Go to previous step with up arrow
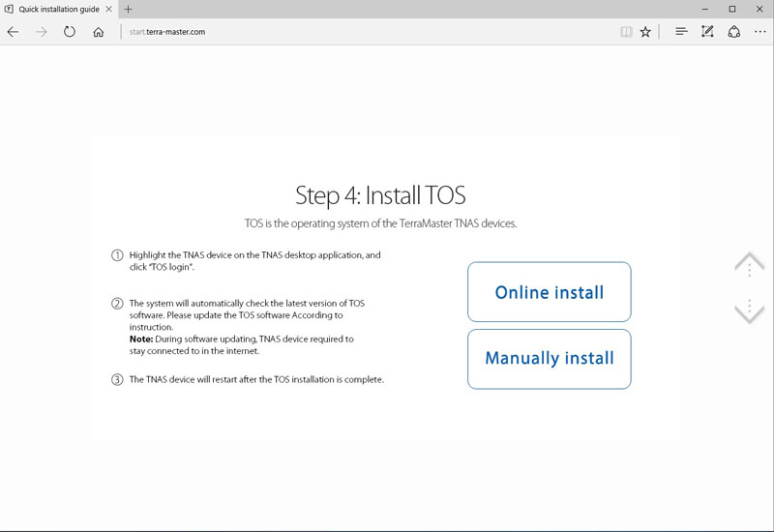The image size is (774, 532). (x=749, y=262)
